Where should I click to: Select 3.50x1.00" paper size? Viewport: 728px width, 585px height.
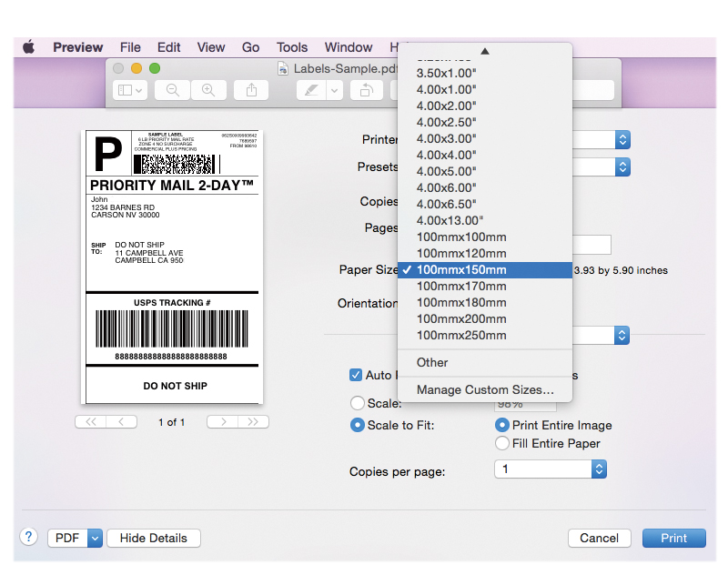point(485,74)
